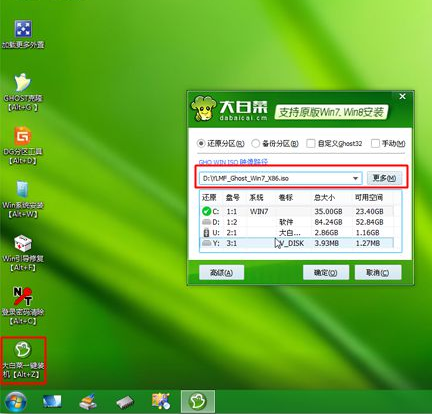Click the 高级 button
Screen dimensions: 432x414
(x=222, y=273)
